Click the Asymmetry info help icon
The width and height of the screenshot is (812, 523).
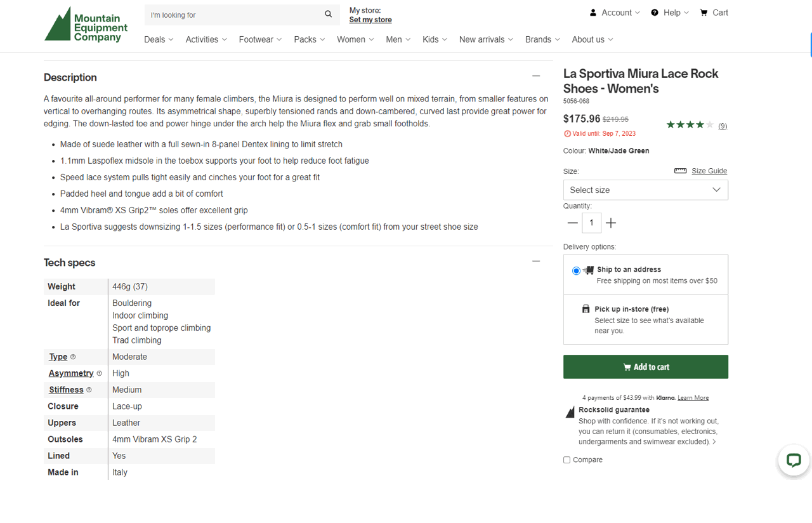point(99,374)
